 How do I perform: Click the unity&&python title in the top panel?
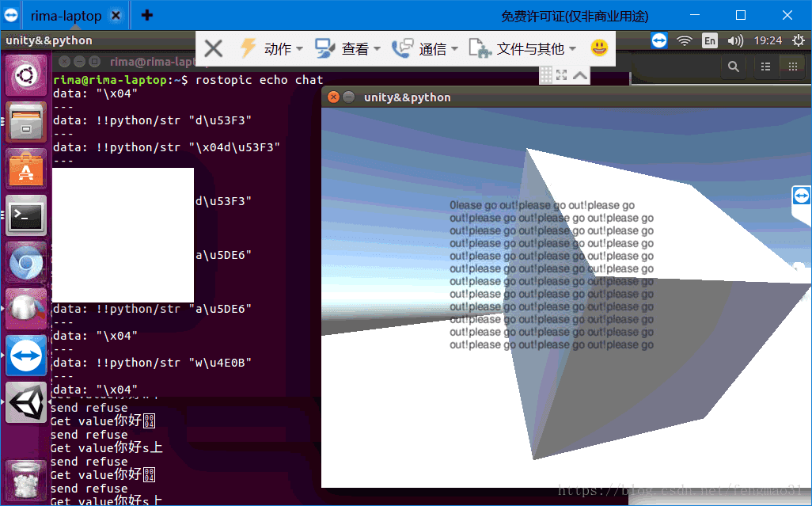pos(49,40)
